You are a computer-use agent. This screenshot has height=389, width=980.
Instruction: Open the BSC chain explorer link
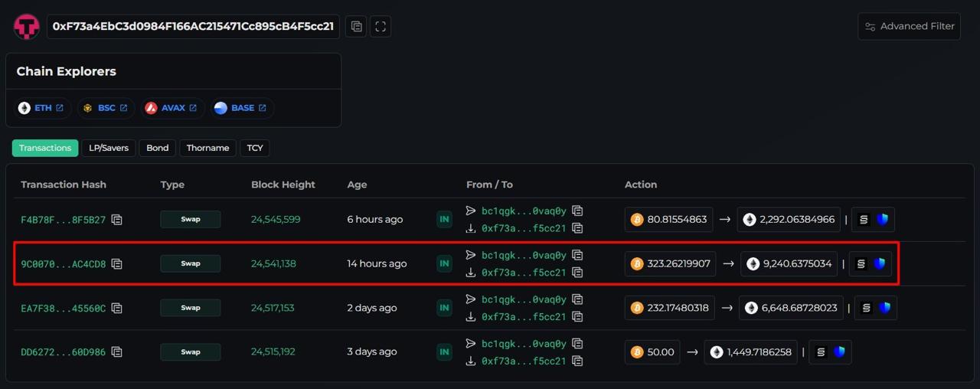[106, 108]
